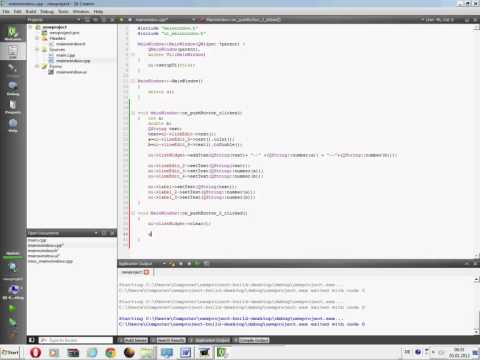480x360 pixels.
Task: Close the Open Documents panel
Action: [x=112, y=233]
